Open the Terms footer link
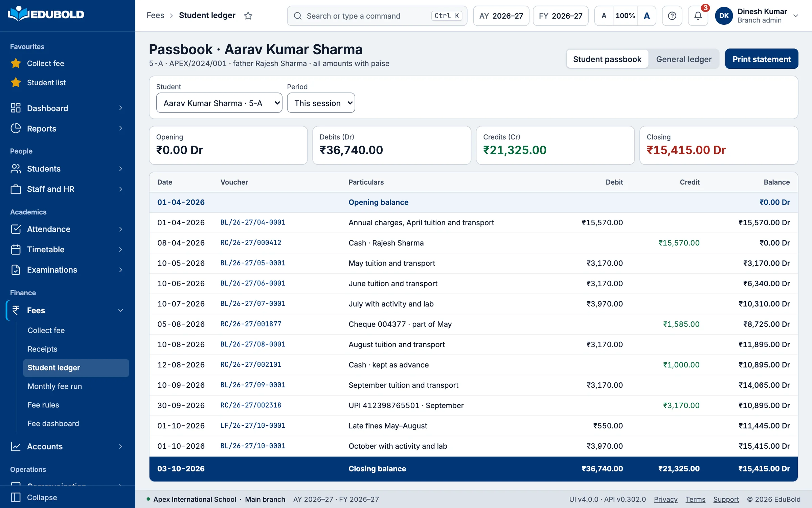The height and width of the screenshot is (508, 812). [x=695, y=499]
